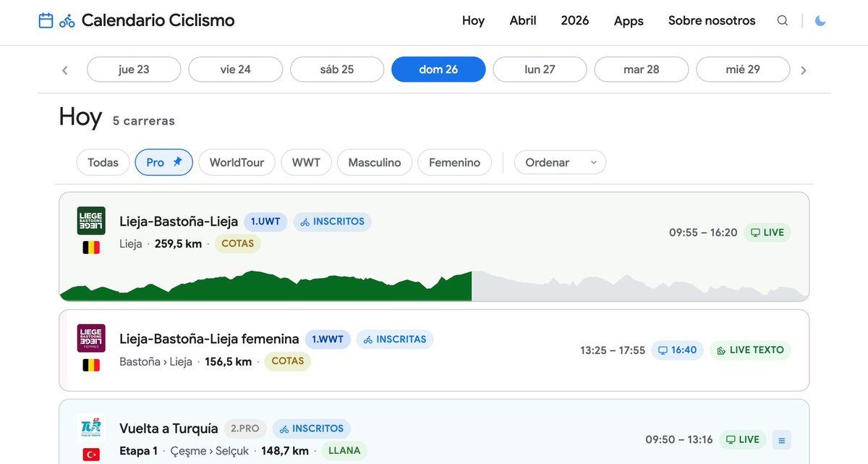The height and width of the screenshot is (464, 868).
Task: Click gray remaining part of race profile
Action: (x=639, y=286)
